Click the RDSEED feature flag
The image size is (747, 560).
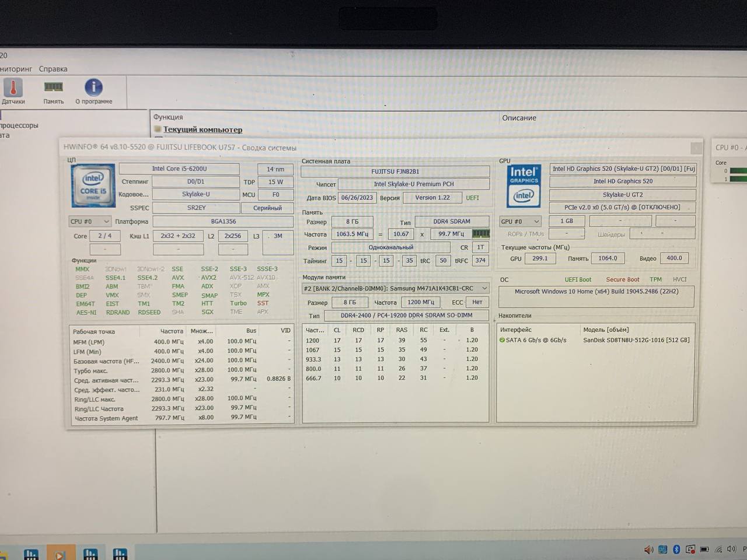[149, 313]
